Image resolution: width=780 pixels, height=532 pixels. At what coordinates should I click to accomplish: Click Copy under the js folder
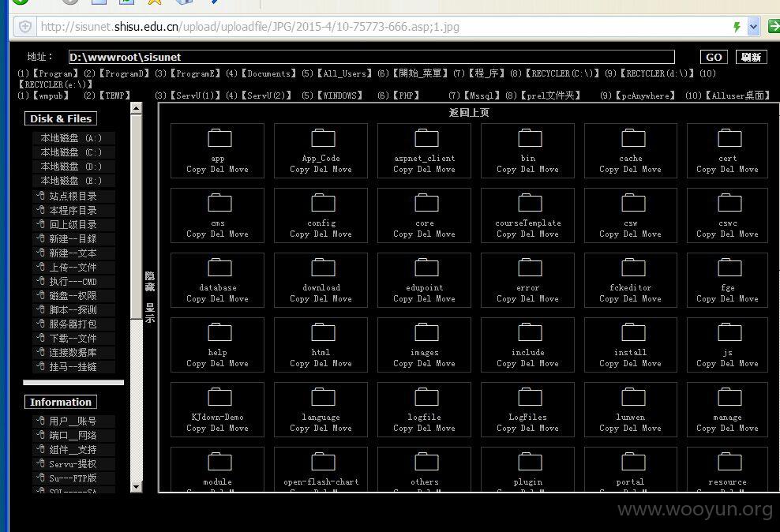click(x=706, y=363)
